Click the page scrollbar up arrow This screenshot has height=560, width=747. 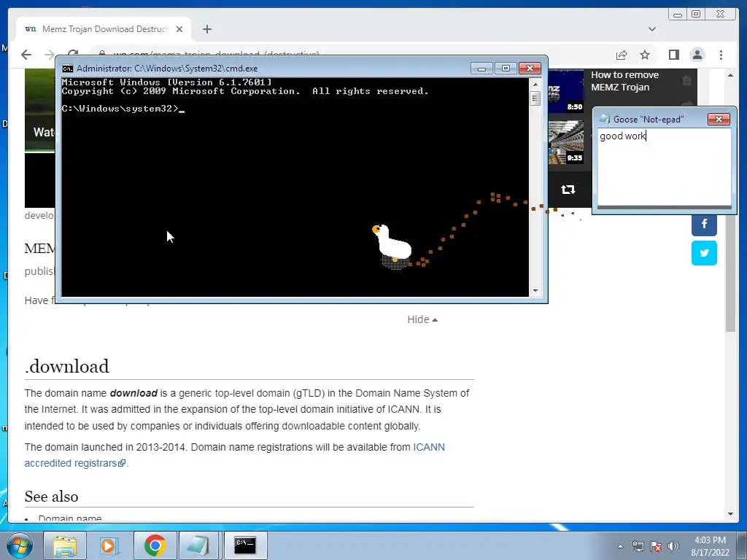coord(731,75)
